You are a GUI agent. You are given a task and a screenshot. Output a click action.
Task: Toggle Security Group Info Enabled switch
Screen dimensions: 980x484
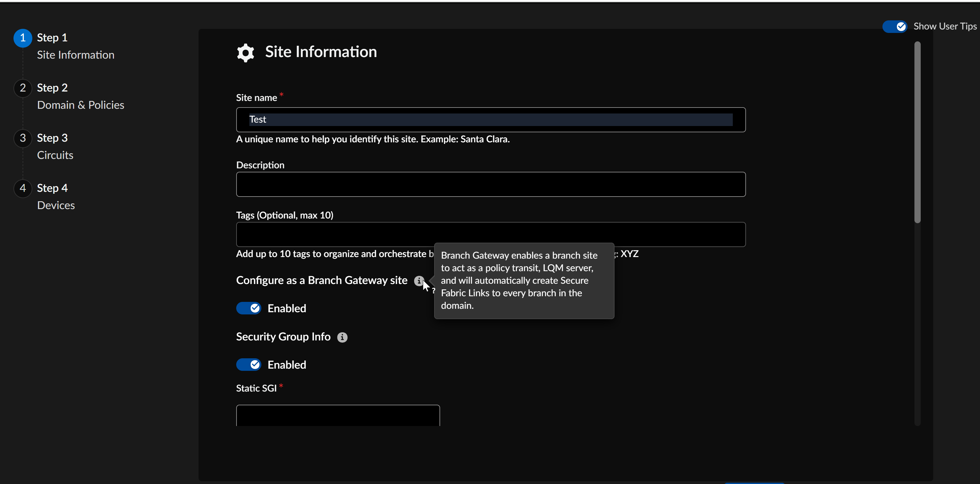pos(249,365)
